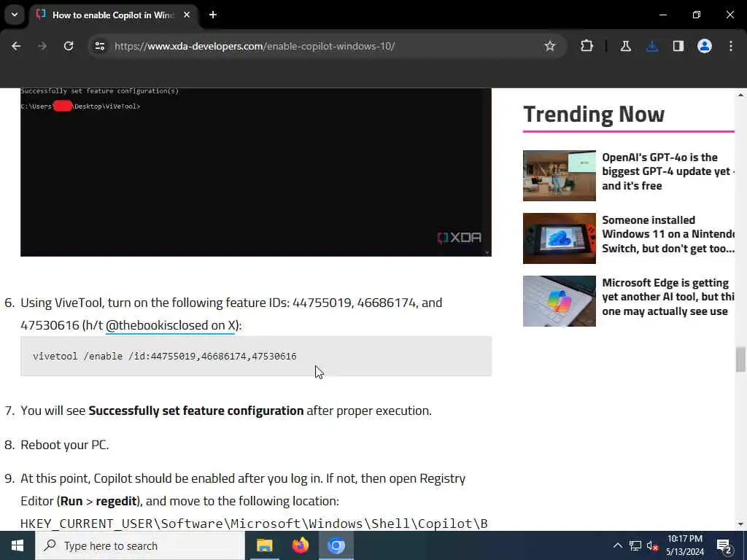Show the Downloads icon panel

(x=652, y=46)
